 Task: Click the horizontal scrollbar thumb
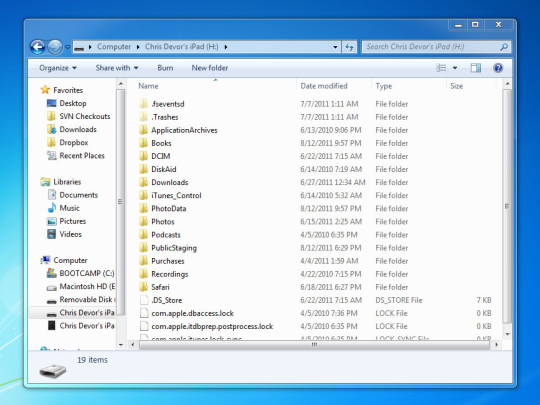pos(314,345)
